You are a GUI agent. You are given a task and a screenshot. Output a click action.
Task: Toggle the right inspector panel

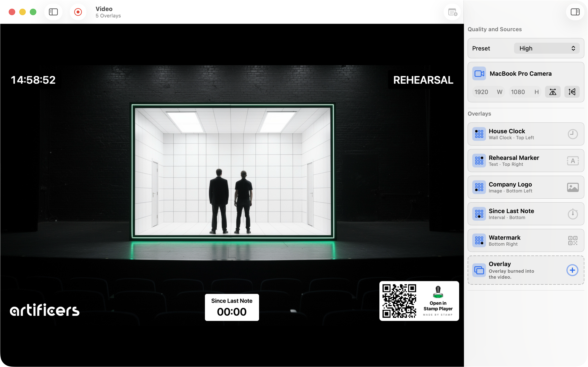pyautogui.click(x=575, y=12)
